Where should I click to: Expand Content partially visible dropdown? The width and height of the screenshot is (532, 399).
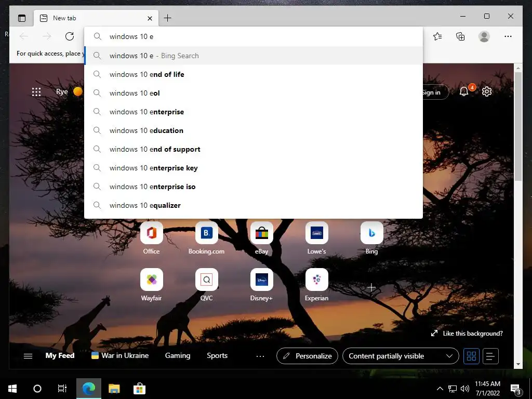(x=401, y=356)
